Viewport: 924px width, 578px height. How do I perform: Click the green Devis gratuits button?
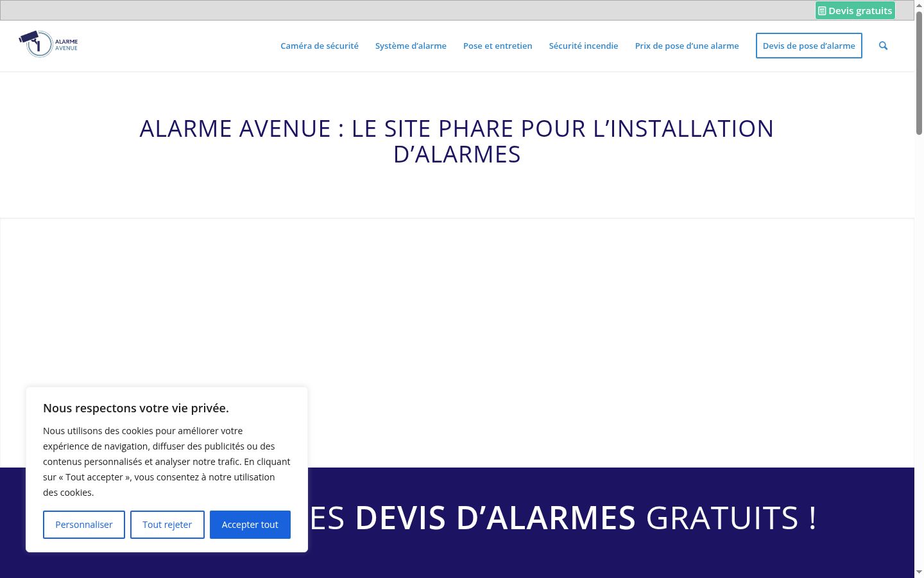click(855, 10)
